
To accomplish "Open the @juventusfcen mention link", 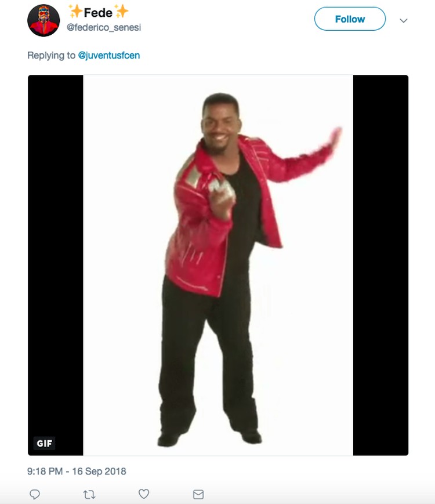I will click(x=109, y=55).
